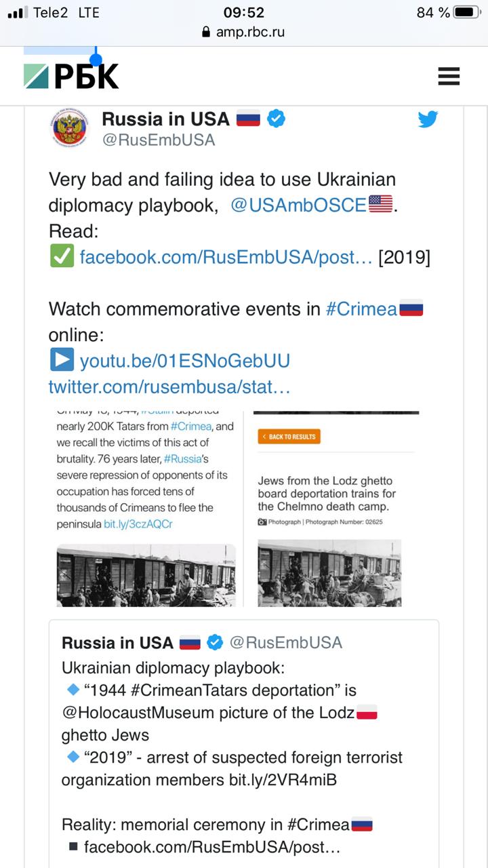Image resolution: width=488 pixels, height=868 pixels.
Task: Click the @RusEmbUSA handle in quoted tweet
Action: click(285, 642)
